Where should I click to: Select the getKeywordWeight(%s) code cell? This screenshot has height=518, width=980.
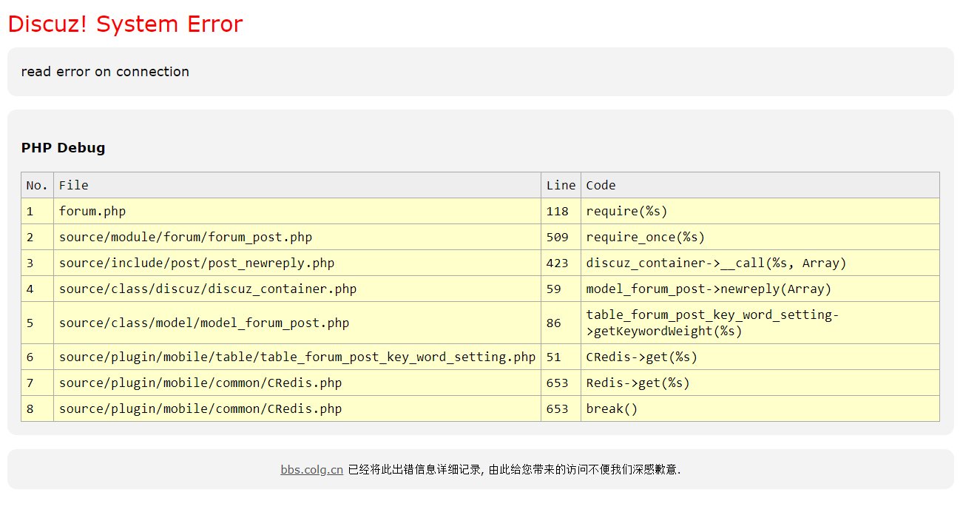(x=760, y=323)
